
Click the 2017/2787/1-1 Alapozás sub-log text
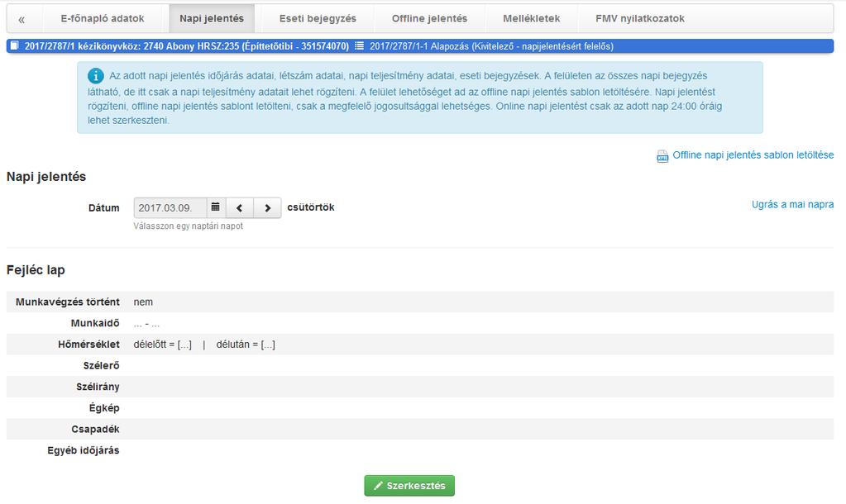point(491,46)
